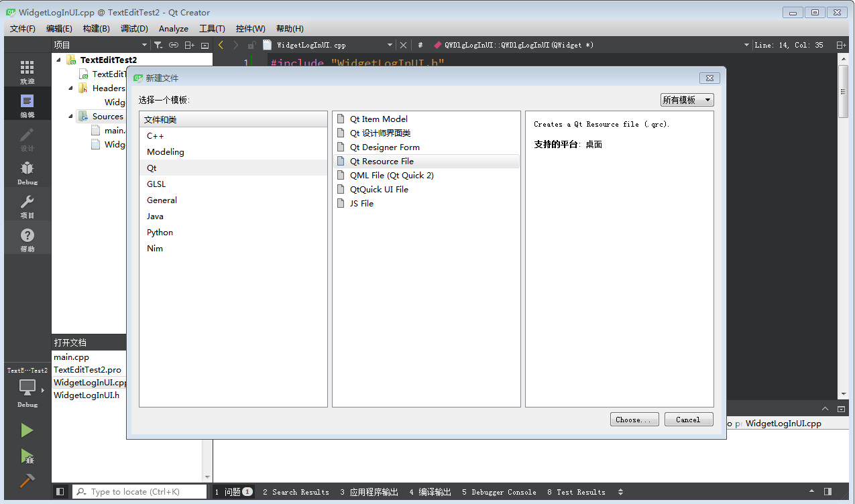Click Qt Item Model file icon
855x504 pixels.
click(x=341, y=119)
